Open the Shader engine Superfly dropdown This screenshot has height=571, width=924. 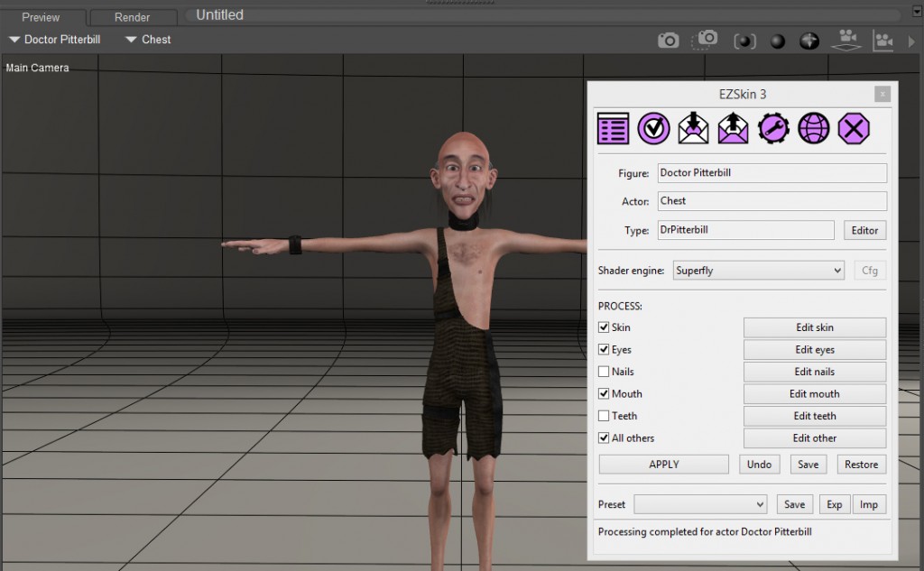coord(758,271)
